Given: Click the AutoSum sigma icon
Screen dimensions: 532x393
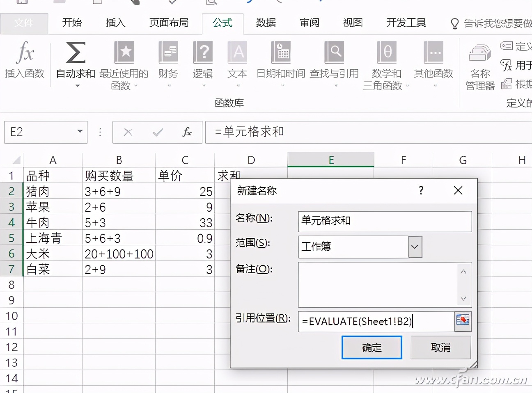Looking at the screenshot, I should [x=76, y=53].
